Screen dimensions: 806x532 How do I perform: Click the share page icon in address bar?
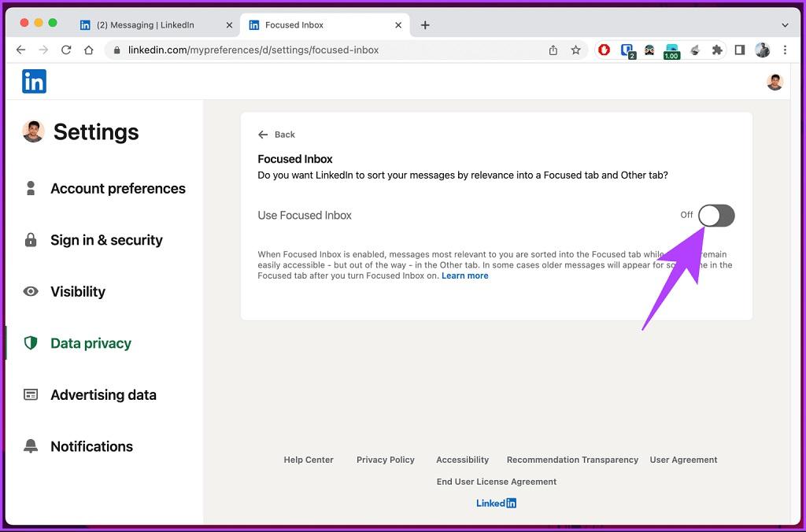[553, 50]
